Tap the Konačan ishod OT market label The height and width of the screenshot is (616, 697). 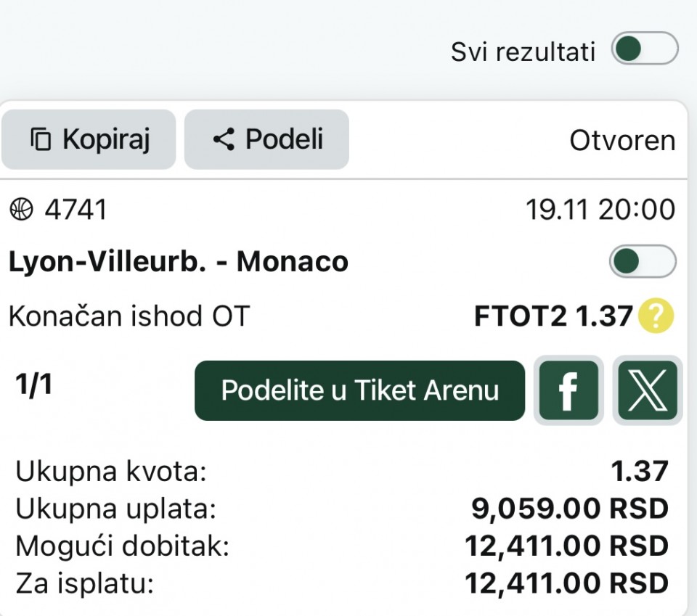(x=129, y=316)
